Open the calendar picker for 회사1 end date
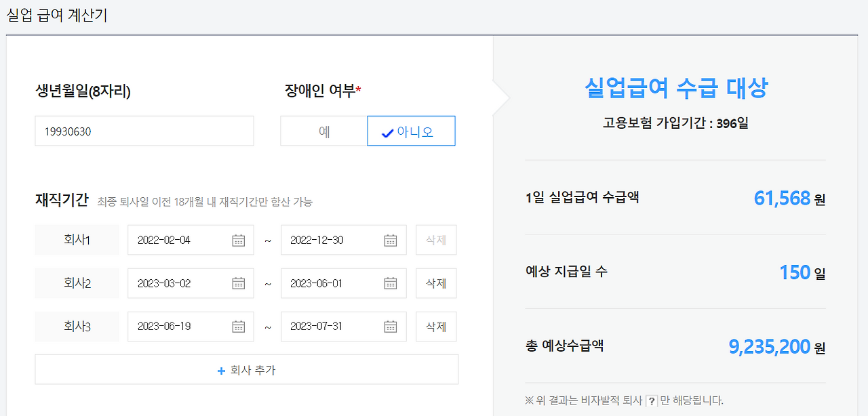868x416 pixels. tap(390, 240)
